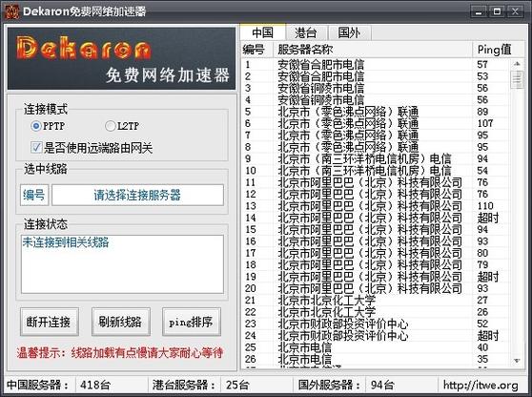Close the Dekaron accelerator window
The image size is (532, 397).
coord(516,11)
